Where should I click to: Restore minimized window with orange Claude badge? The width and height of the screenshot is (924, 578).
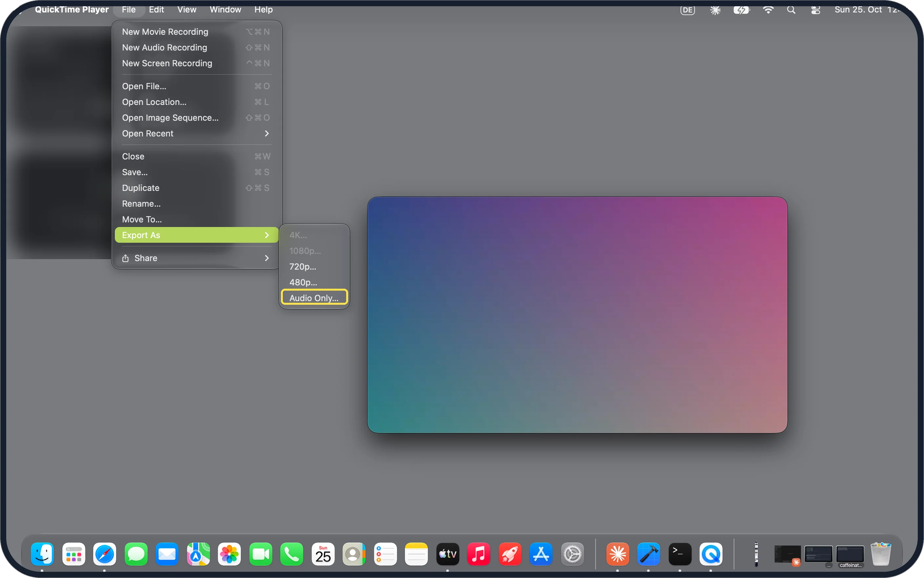[x=787, y=555]
